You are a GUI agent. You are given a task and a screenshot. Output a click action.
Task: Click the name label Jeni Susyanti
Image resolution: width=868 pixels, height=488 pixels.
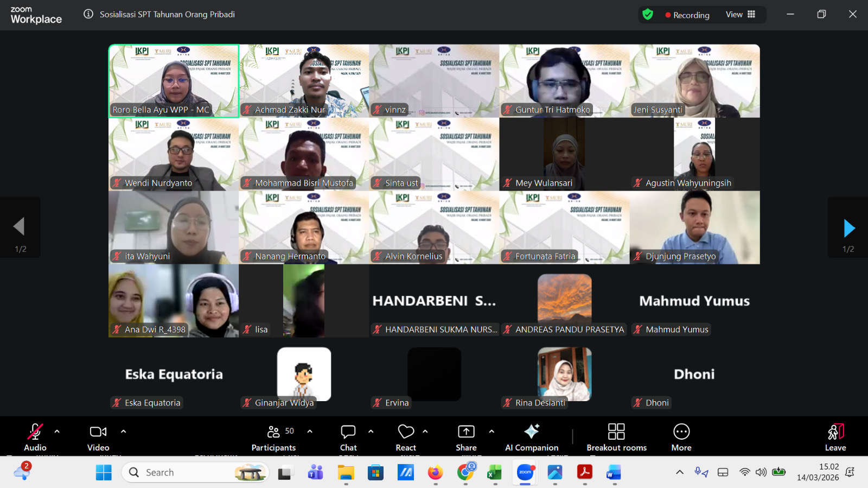(658, 110)
